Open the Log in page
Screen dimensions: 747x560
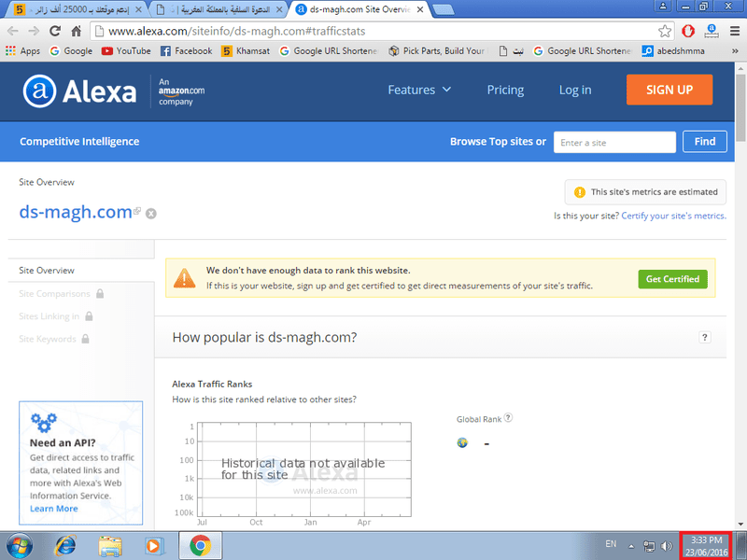[x=575, y=90]
